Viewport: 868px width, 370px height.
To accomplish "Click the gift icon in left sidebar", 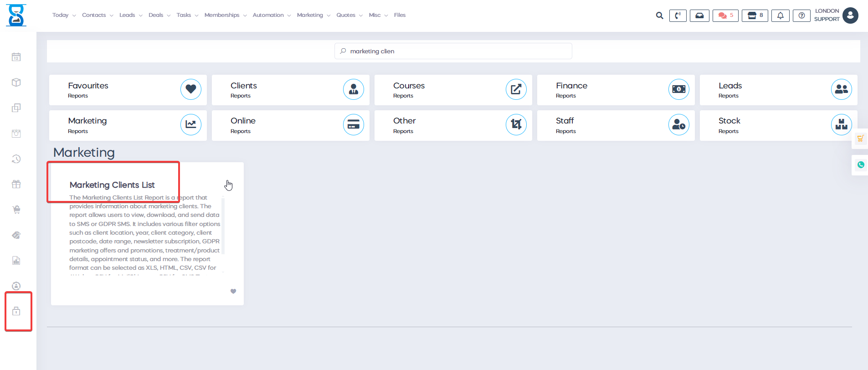I will point(16,184).
